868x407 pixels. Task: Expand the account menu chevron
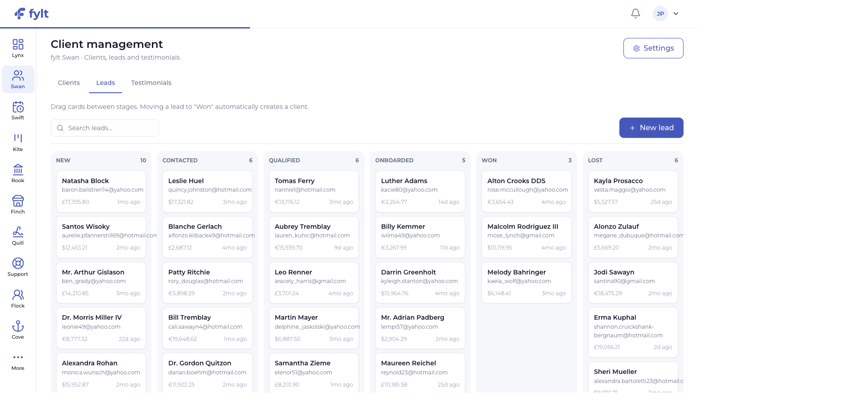676,14
